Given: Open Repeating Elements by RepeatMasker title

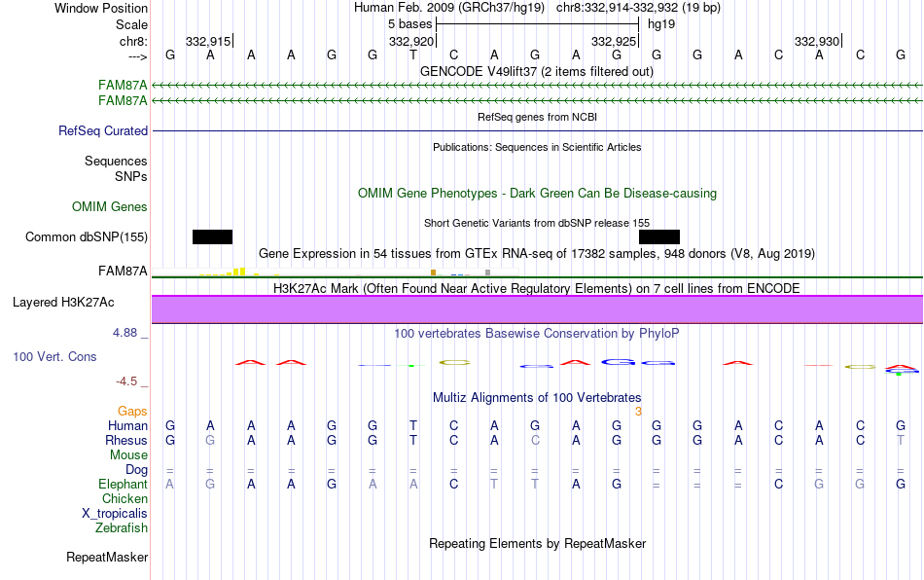Looking at the screenshot, I should [537, 543].
